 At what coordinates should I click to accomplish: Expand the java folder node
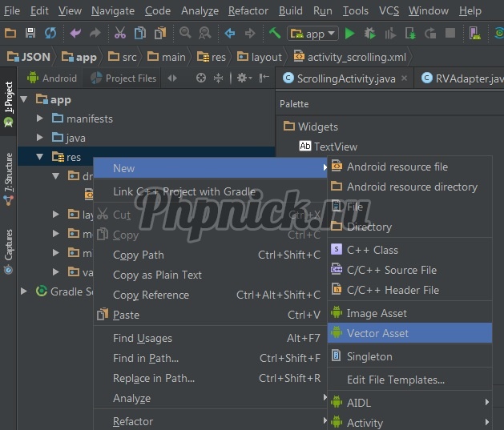40,138
